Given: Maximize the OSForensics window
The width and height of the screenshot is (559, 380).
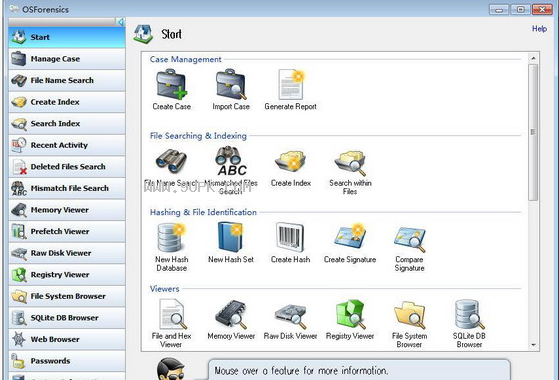Looking at the screenshot, I should point(520,10).
